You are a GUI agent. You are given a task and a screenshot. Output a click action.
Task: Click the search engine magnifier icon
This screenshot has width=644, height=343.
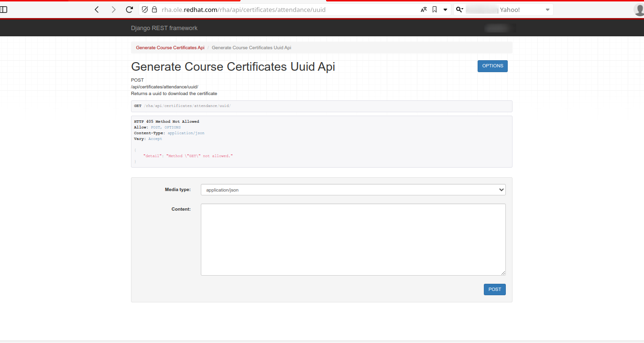pos(459,10)
